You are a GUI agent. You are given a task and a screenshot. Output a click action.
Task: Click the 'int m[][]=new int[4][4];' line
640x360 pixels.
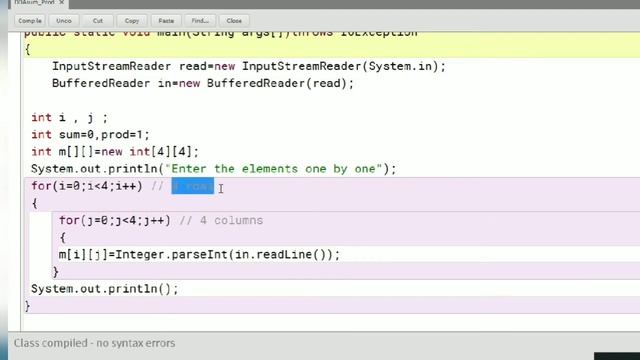[x=115, y=152]
